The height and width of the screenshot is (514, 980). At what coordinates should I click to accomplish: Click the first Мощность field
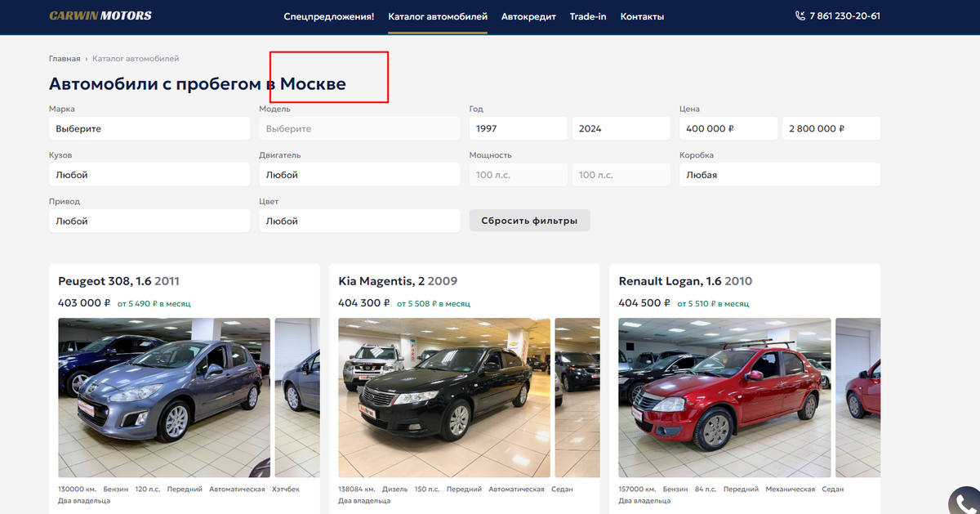(519, 175)
